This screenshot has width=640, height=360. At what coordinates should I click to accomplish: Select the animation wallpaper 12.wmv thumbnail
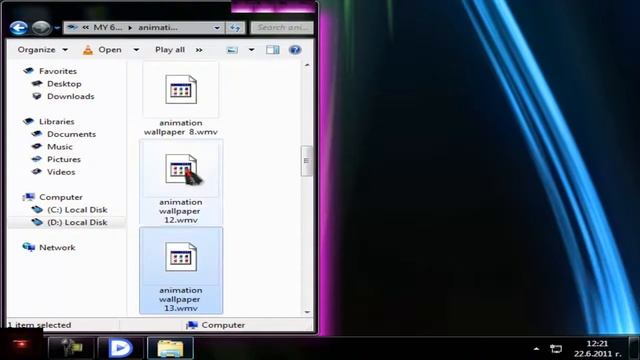pyautogui.click(x=182, y=169)
